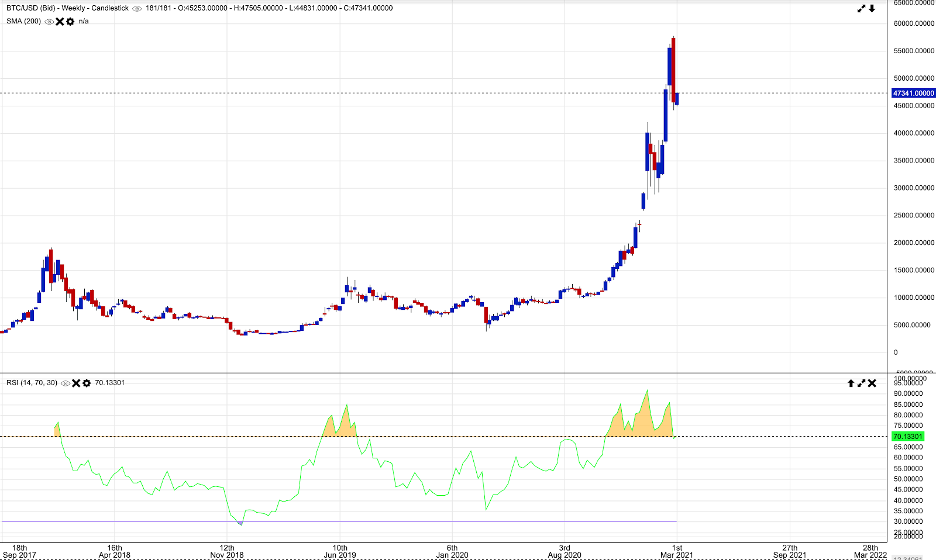The width and height of the screenshot is (936, 560).
Task: Remove the RSI (14, 70, 30) indicator
Action: [76, 383]
